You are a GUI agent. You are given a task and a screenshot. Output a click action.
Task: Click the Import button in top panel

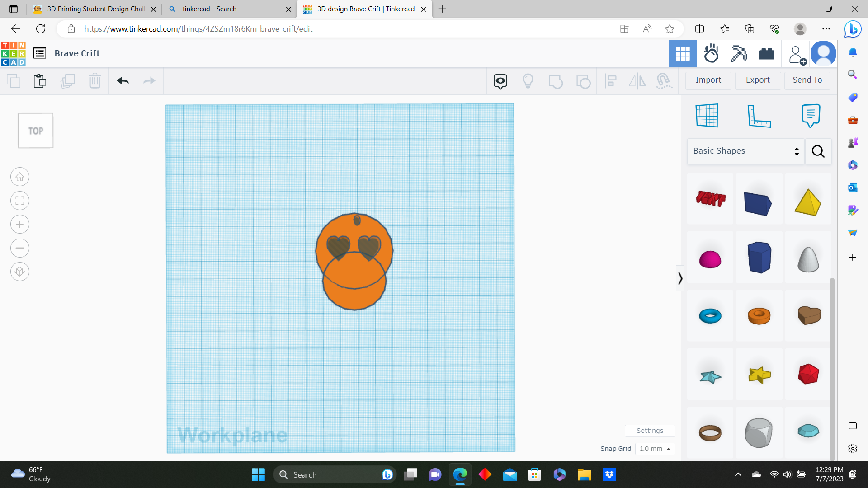tap(709, 80)
